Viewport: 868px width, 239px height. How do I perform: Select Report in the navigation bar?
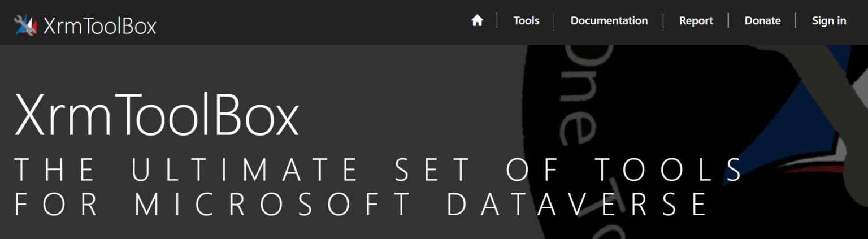(696, 21)
